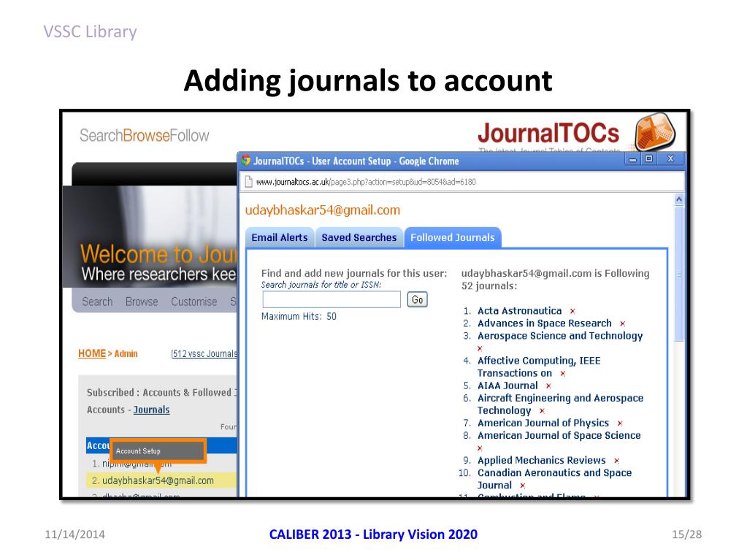Click the SearchBrowseFollow header logo text

point(144,136)
